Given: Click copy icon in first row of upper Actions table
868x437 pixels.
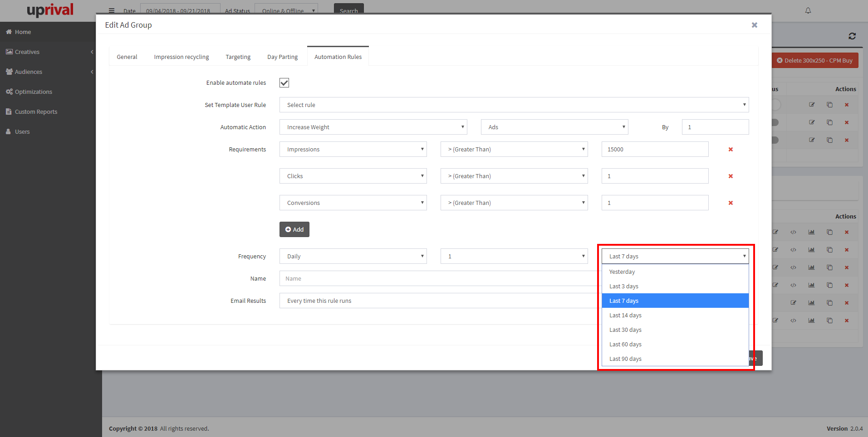Looking at the screenshot, I should (829, 105).
